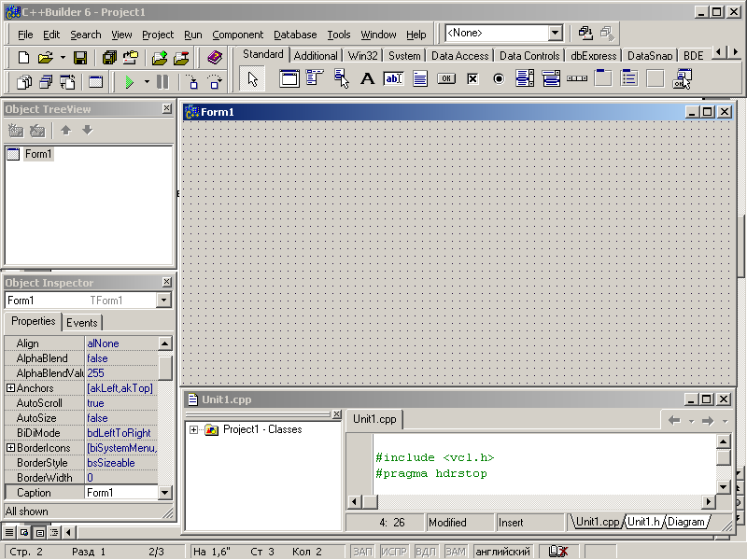747x560 pixels.
Task: Switch to the Additional palette tab
Action: tap(316, 56)
